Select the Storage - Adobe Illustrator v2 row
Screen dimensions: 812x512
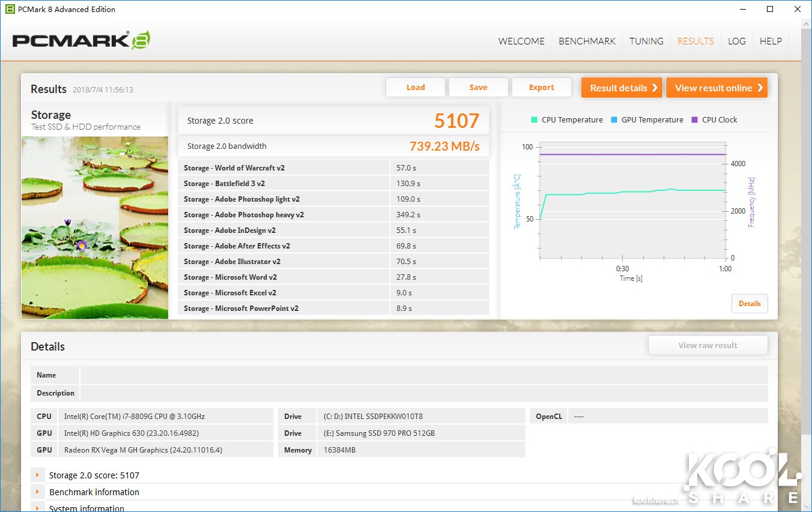tap(333, 262)
